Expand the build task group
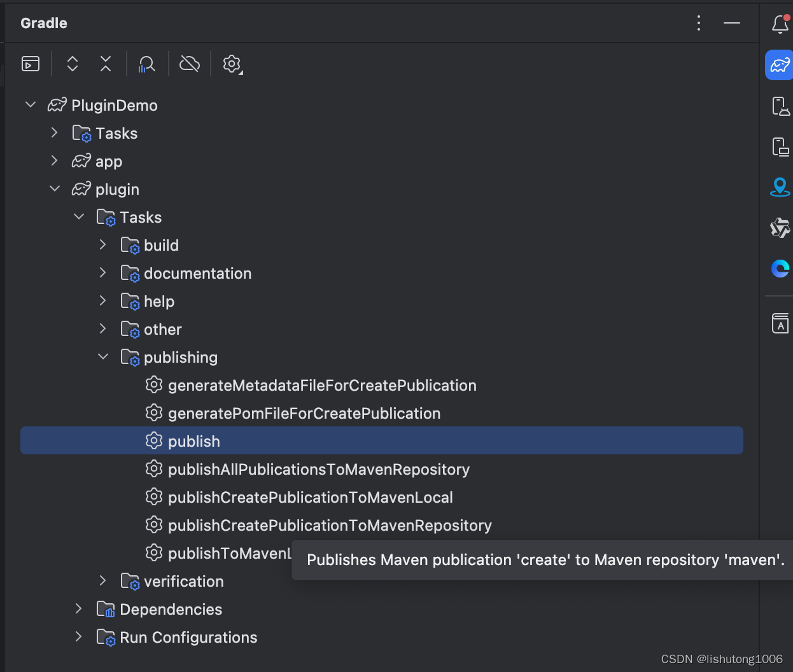 coord(103,245)
